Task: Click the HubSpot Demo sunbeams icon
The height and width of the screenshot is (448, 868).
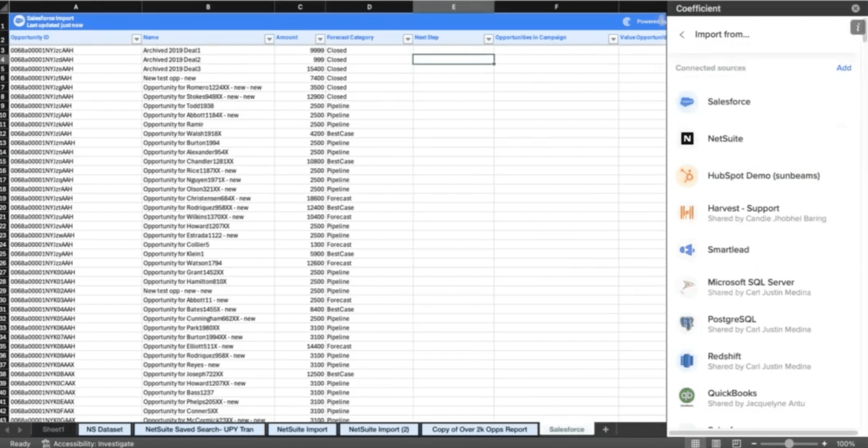Action: (687, 175)
